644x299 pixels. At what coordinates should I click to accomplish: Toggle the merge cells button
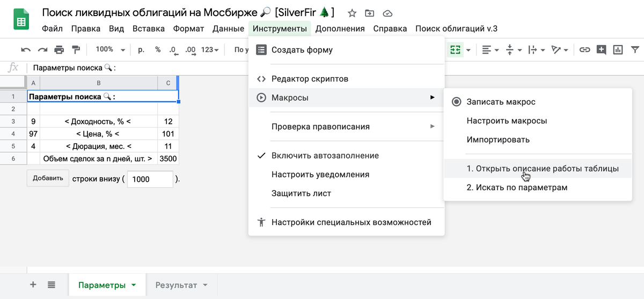click(456, 50)
